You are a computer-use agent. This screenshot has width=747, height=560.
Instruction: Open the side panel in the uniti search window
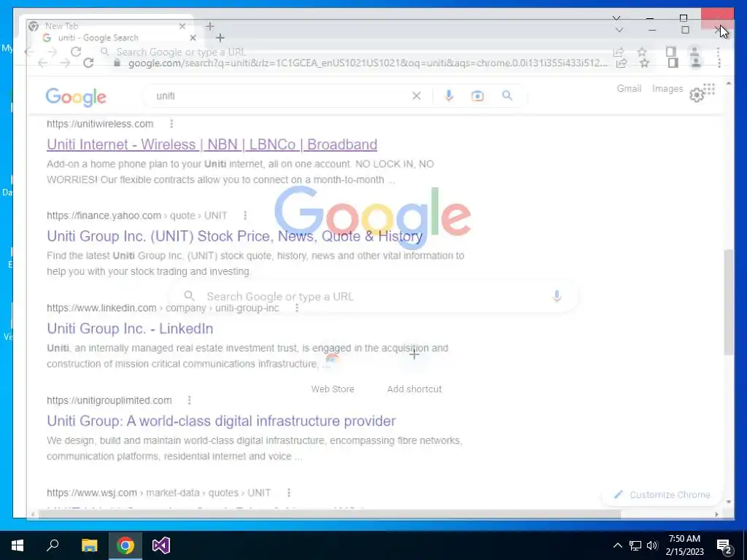tap(673, 63)
